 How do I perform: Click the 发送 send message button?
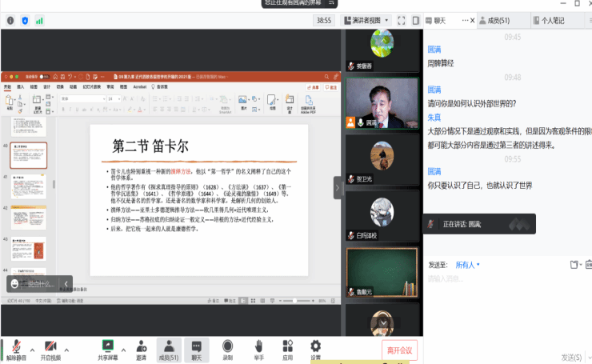[x=570, y=357]
